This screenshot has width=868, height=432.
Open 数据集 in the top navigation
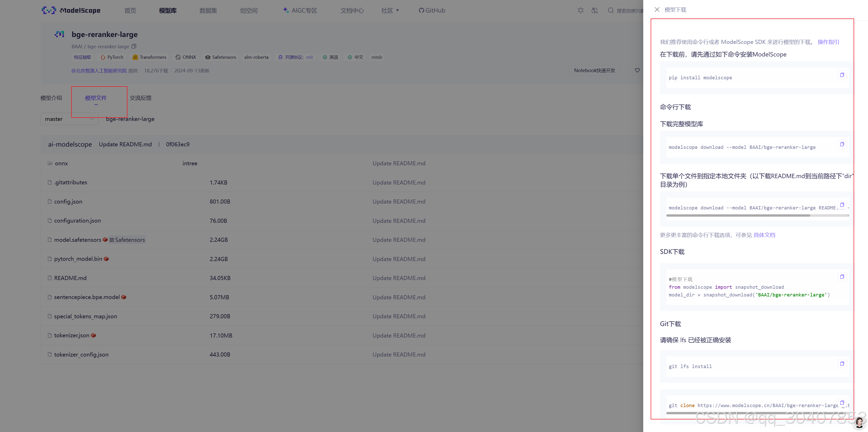pos(208,11)
